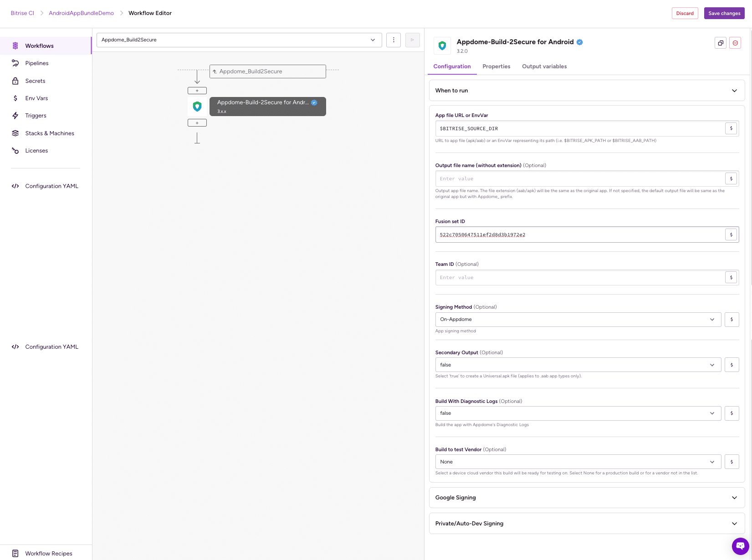This screenshot has width=752, height=560.
Task: Insert an env var into Fusion set ID
Action: 731,234
